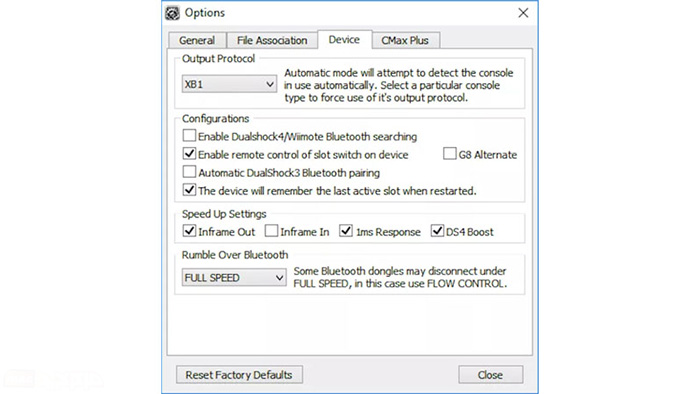700x394 pixels.
Task: Toggle the 1ms Response checkbox
Action: 346,231
